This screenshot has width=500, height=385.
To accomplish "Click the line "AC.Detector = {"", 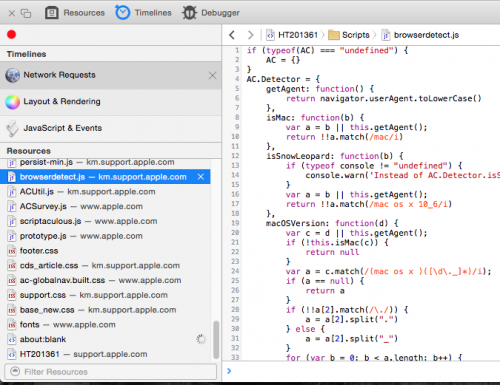I will point(283,79).
